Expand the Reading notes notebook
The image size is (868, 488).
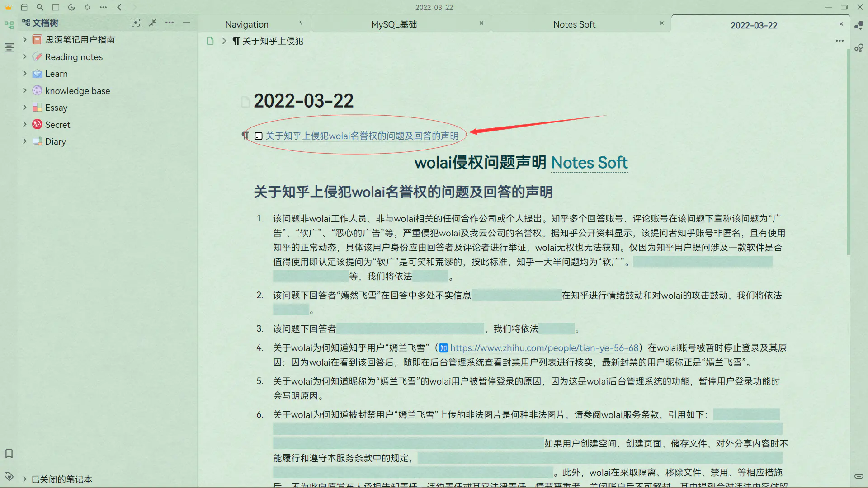(25, 57)
